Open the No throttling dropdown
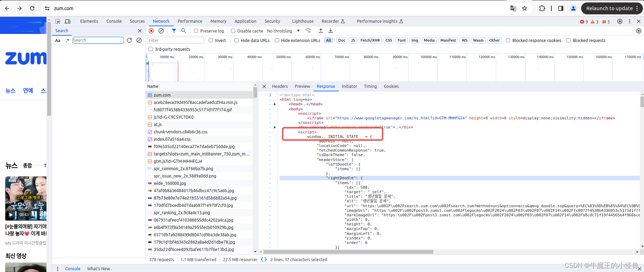 pyautogui.click(x=283, y=31)
